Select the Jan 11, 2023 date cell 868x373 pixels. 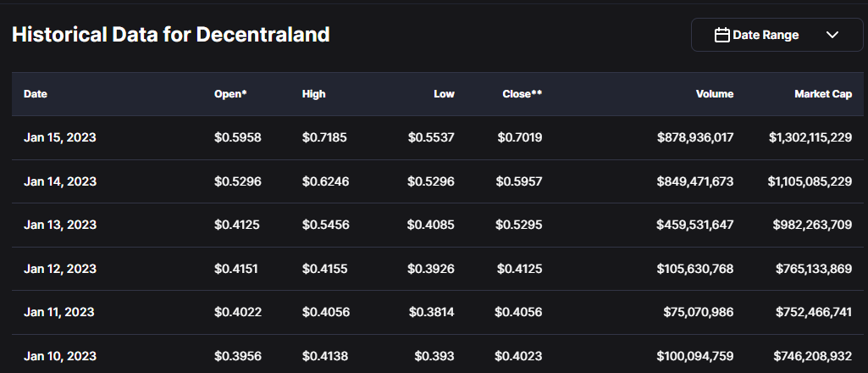59,312
